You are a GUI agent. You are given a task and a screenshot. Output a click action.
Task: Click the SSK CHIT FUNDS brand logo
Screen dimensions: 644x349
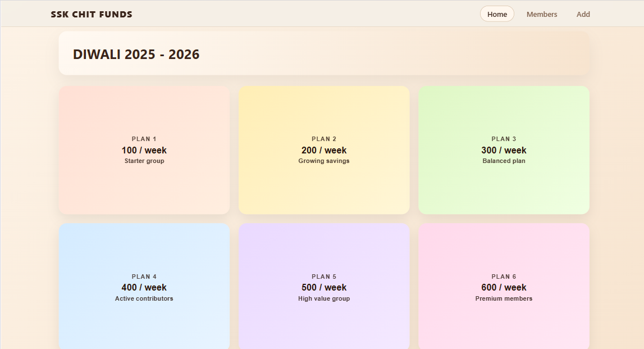(92, 14)
